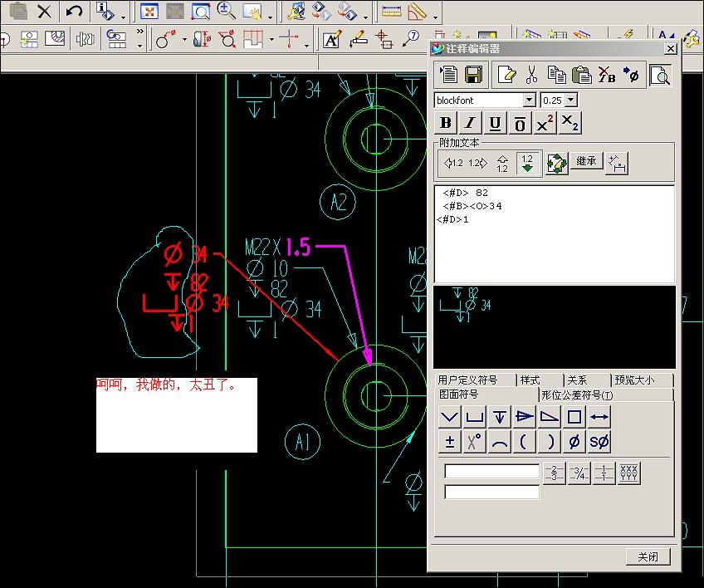Click the 关闭 button
The width and height of the screenshot is (704, 588).
tap(648, 557)
